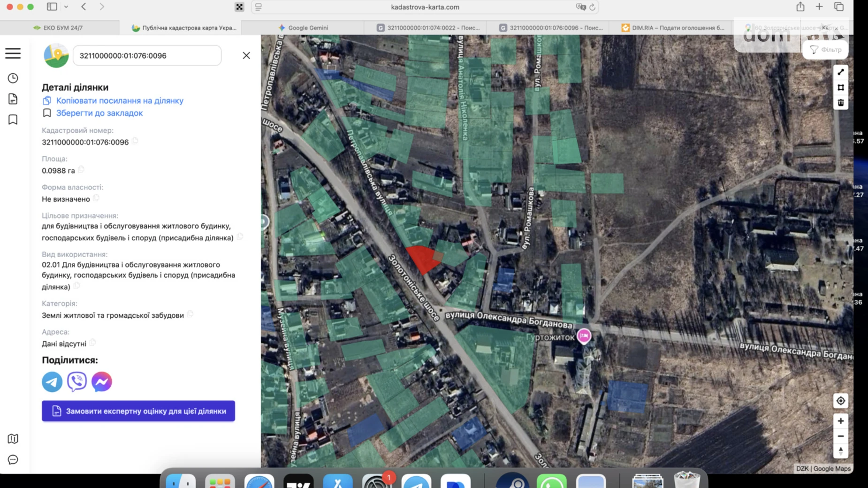Center map on my location
The height and width of the screenshot is (488, 868).
pyautogui.click(x=841, y=401)
